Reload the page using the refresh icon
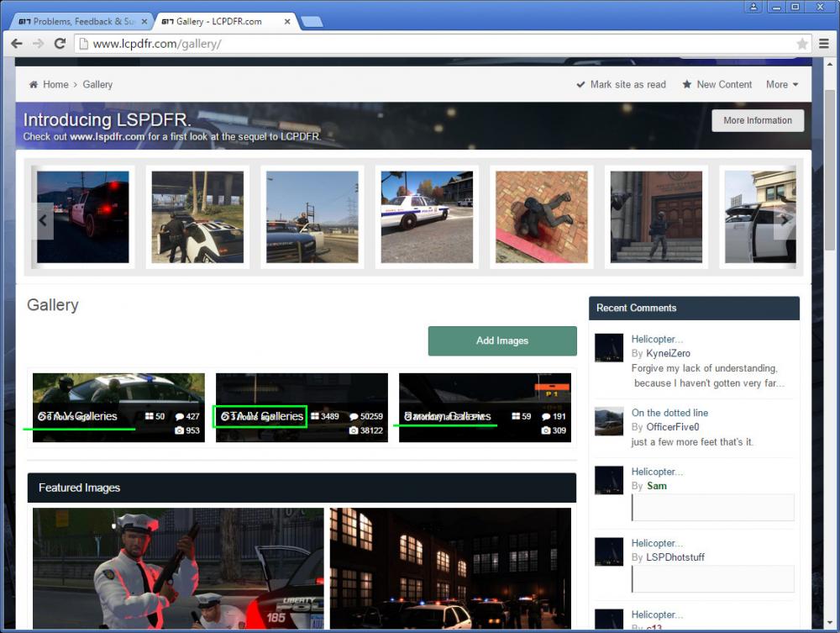The width and height of the screenshot is (840, 633). click(59, 43)
